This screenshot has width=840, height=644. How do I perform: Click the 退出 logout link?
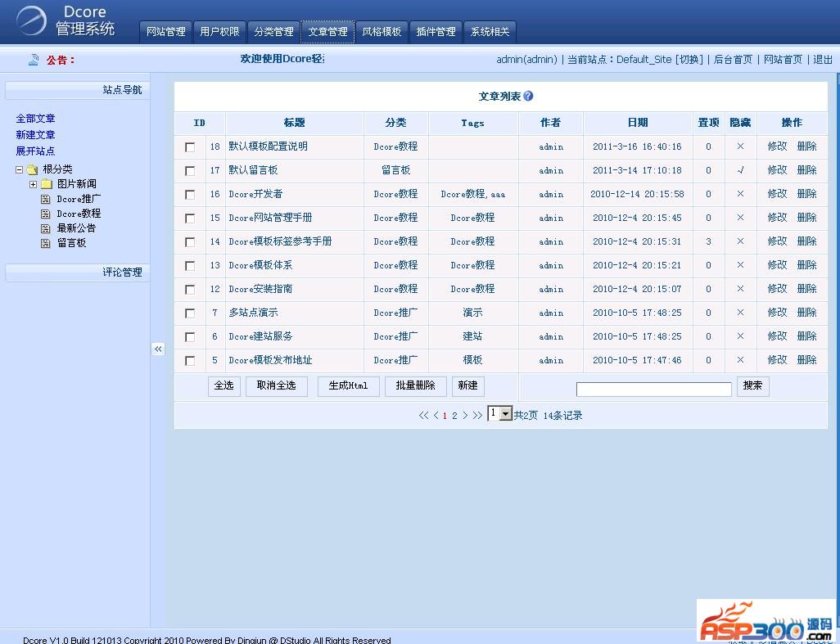823,60
